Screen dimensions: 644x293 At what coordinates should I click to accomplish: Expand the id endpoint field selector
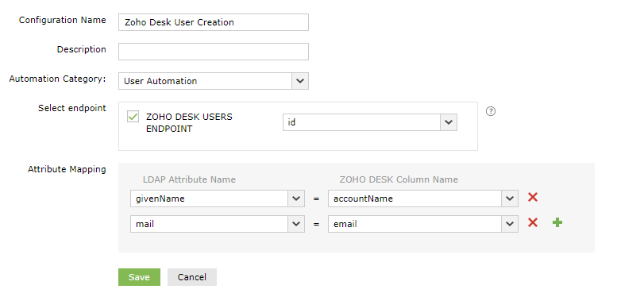pos(369,122)
